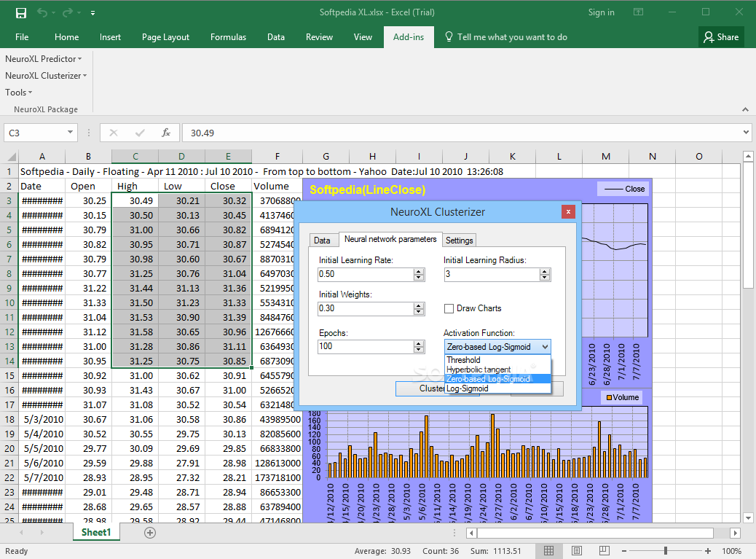Click previous sheet navigation arrow
Viewport: 756px width, 559px height.
[x=21, y=533]
